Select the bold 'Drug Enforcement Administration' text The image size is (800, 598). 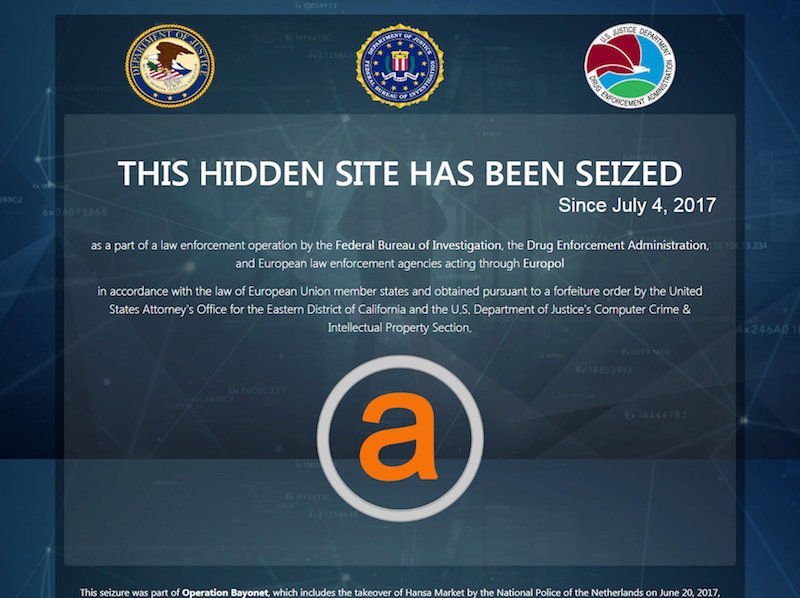tap(617, 245)
